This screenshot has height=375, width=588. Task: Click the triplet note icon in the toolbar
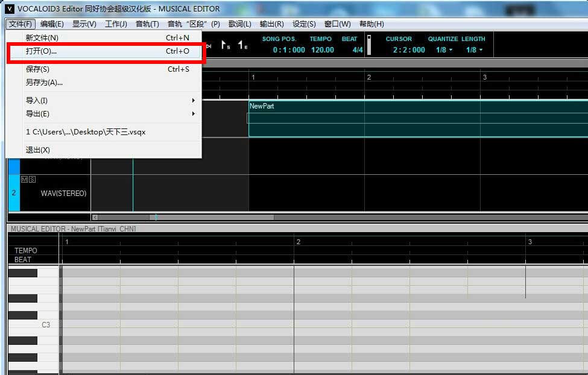(x=224, y=46)
